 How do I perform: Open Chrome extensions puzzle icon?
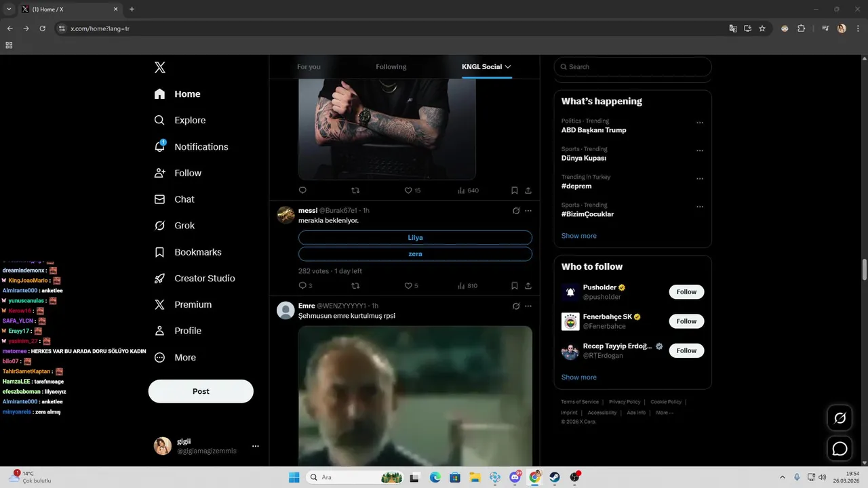pyautogui.click(x=801, y=28)
